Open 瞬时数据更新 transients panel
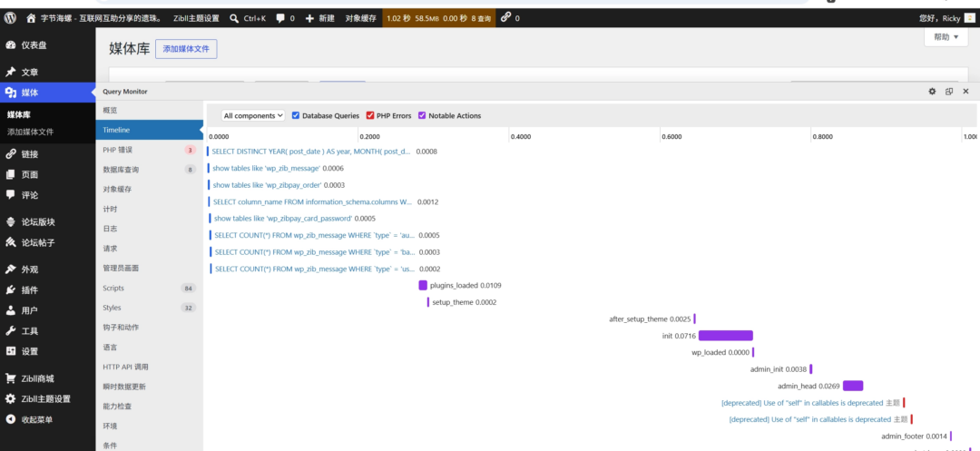Viewport: 980px width, 451px height. (150, 387)
